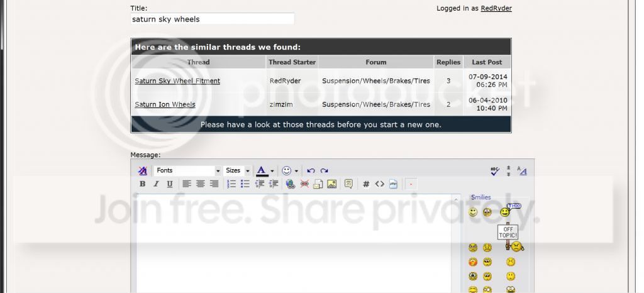Click the small red x toolbar button

(411, 184)
